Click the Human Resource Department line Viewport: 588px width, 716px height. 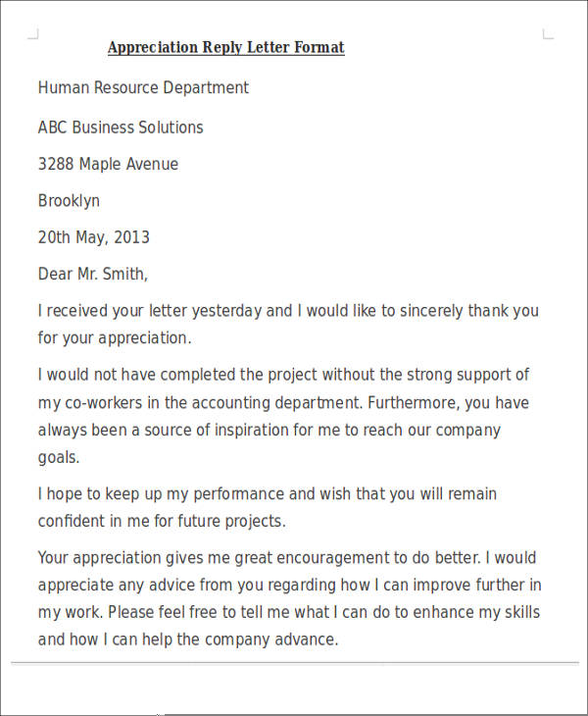pos(143,87)
